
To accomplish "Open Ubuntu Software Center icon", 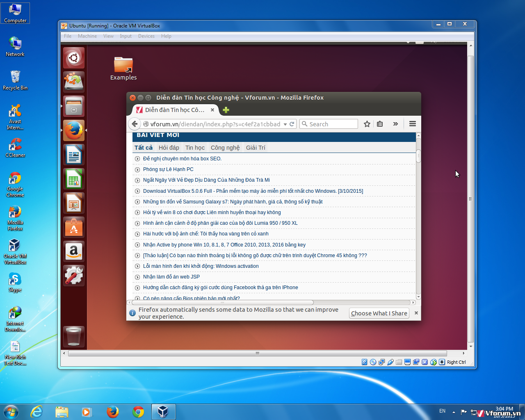I will coord(74,227).
